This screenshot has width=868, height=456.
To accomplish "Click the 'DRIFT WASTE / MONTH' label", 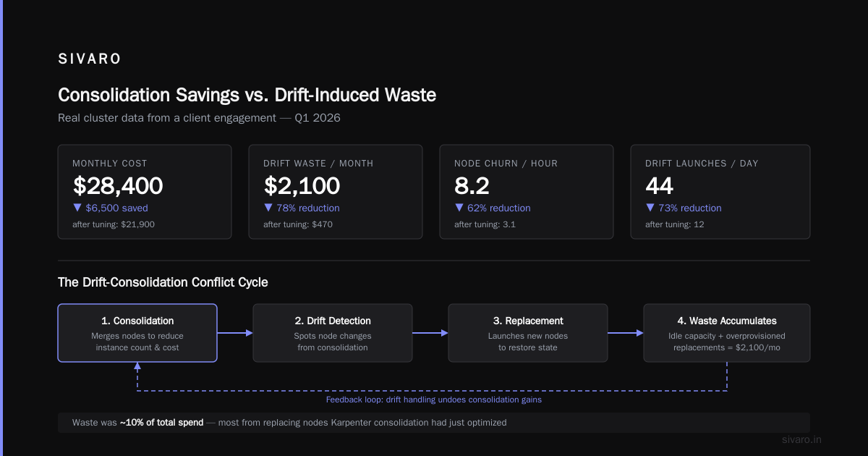I will point(318,164).
